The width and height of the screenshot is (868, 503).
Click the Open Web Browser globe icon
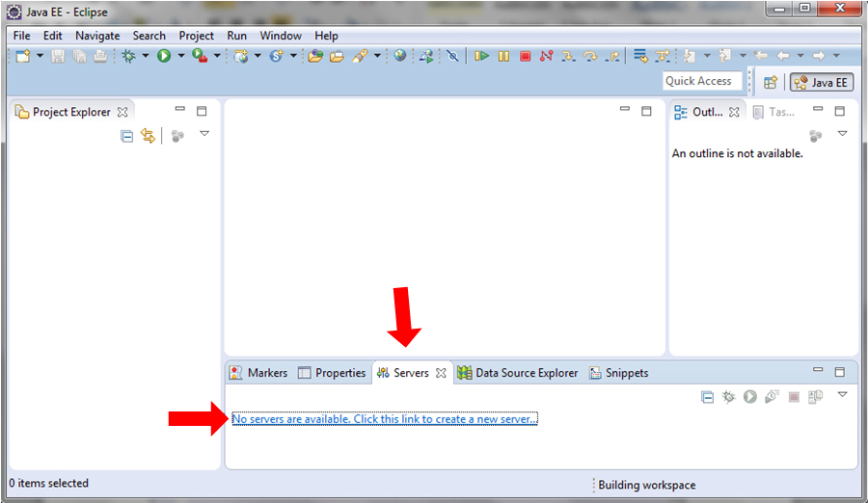(399, 56)
